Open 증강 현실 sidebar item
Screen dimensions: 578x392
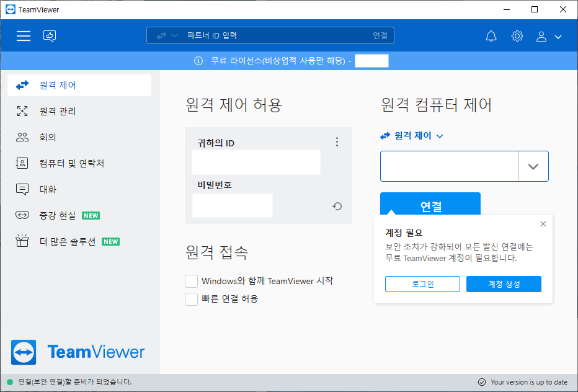[79, 215]
